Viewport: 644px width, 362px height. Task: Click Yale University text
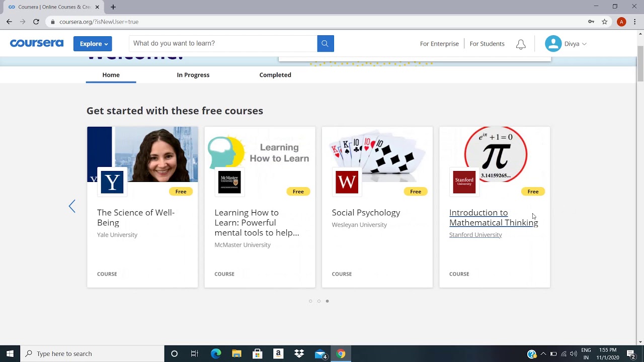[117, 235]
